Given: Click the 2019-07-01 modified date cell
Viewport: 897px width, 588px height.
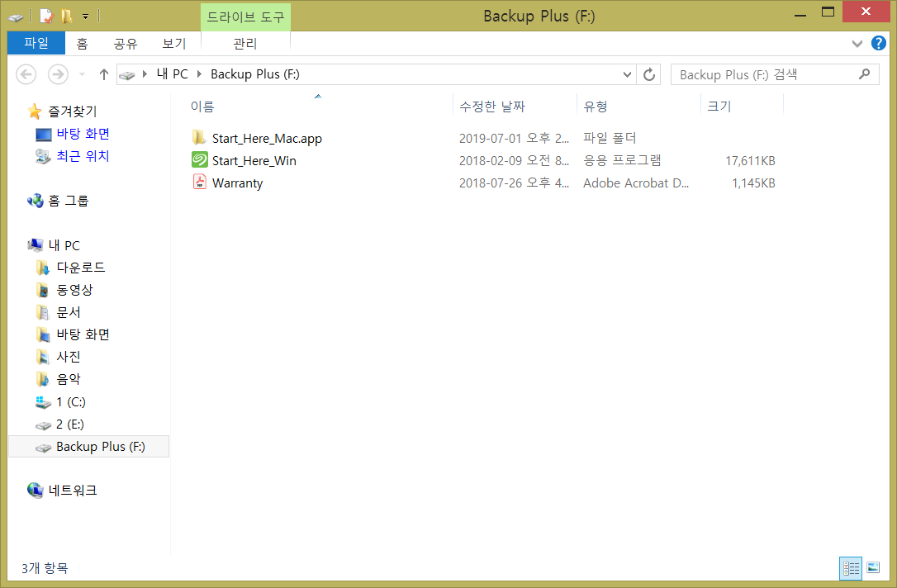Looking at the screenshot, I should pyautogui.click(x=514, y=138).
